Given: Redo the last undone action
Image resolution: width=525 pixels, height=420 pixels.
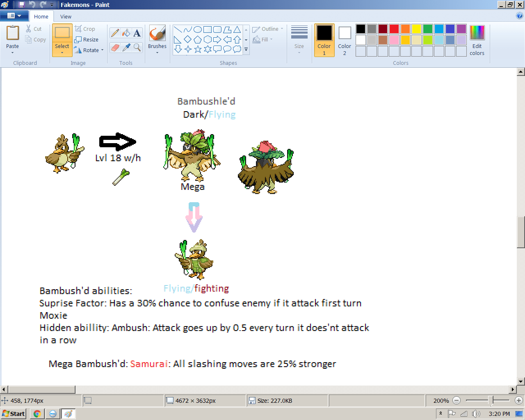Looking at the screenshot, I should [x=43, y=5].
